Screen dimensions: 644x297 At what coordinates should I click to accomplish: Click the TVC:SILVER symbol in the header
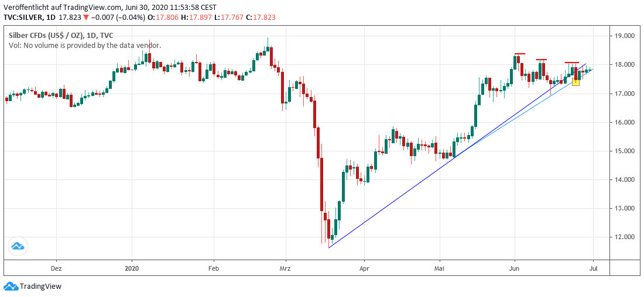pyautogui.click(x=25, y=17)
